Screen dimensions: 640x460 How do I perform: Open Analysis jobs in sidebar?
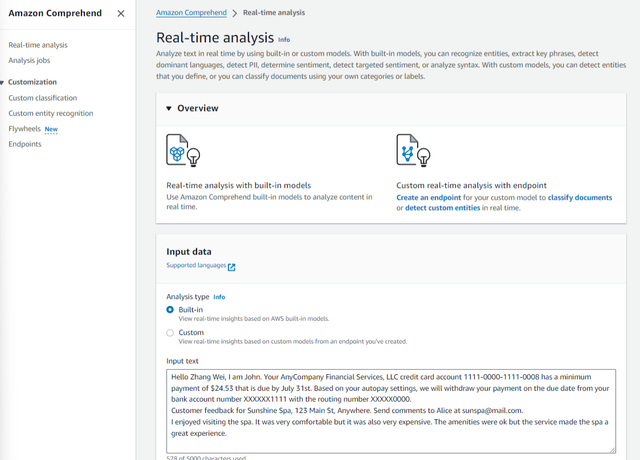[29, 60]
